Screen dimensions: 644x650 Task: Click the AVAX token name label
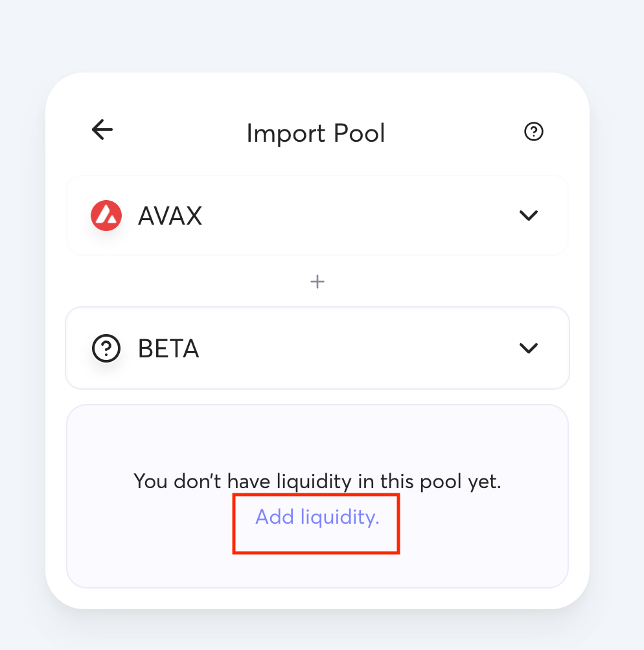tap(170, 216)
